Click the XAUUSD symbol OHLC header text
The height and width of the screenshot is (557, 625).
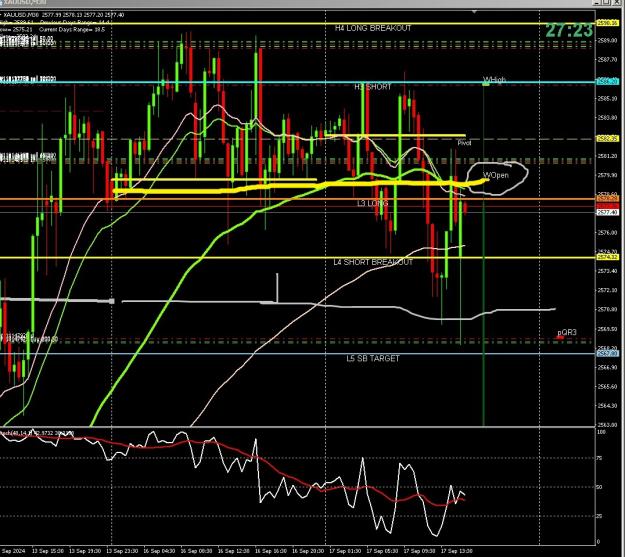[64, 15]
